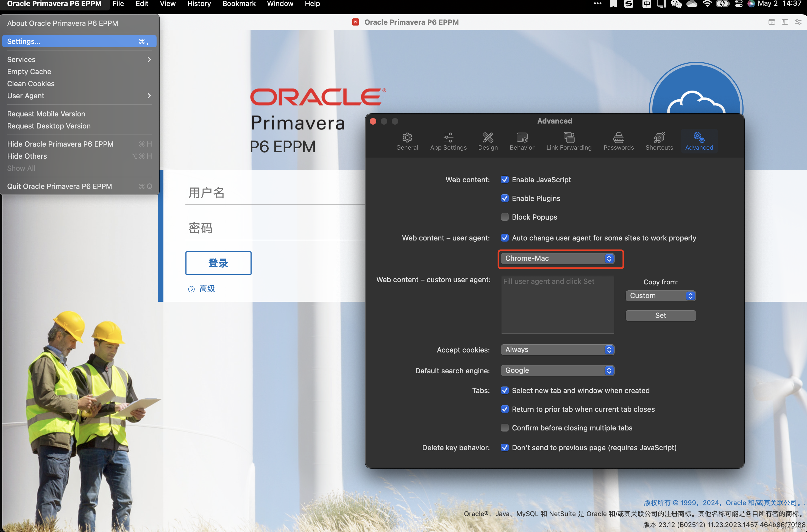The width and height of the screenshot is (807, 532).
Task: Click the WeChat icon in the menu bar
Action: pyautogui.click(x=676, y=4)
